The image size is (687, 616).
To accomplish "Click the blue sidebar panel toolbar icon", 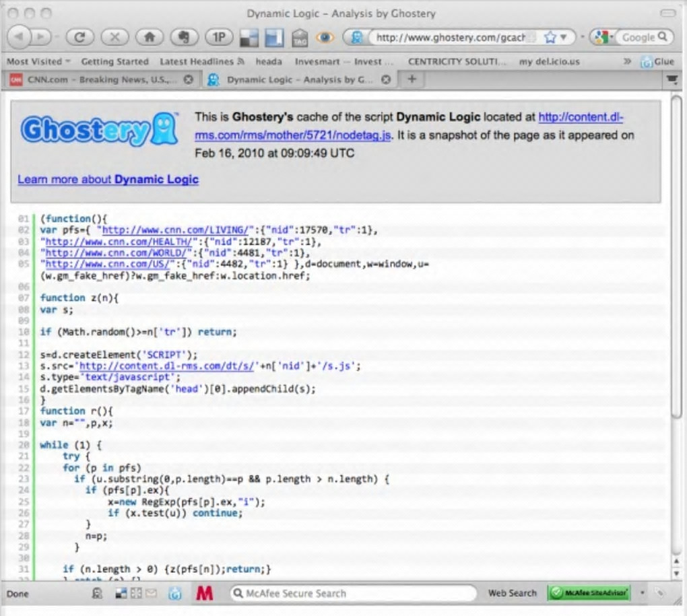I will point(275,38).
